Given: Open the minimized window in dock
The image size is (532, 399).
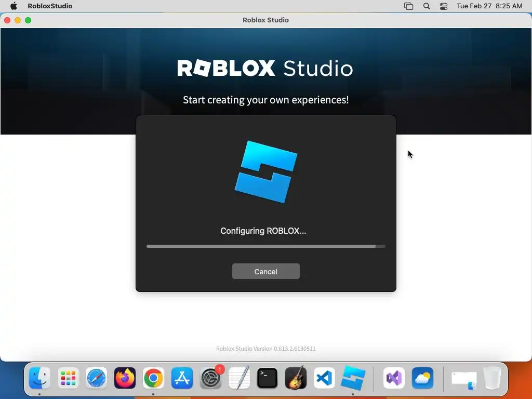Looking at the screenshot, I should (x=464, y=380).
